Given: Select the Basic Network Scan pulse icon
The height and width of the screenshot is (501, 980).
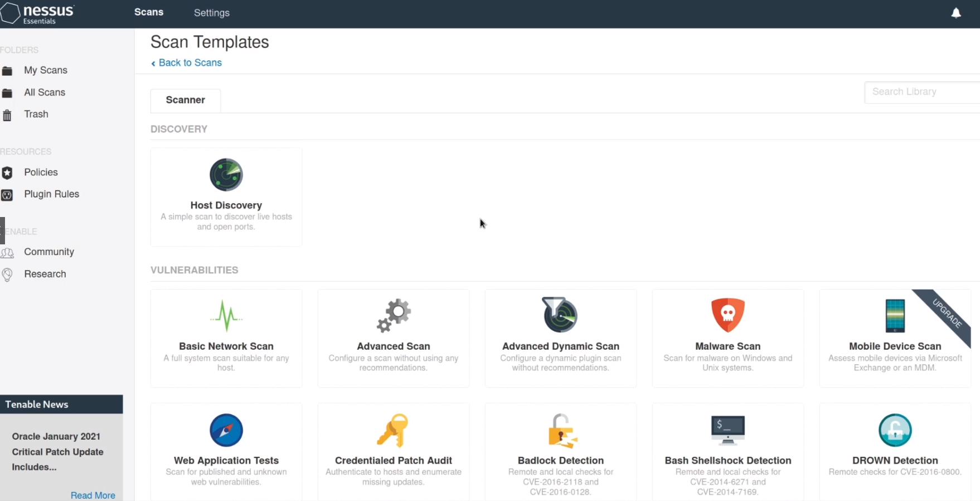Looking at the screenshot, I should [x=226, y=316].
